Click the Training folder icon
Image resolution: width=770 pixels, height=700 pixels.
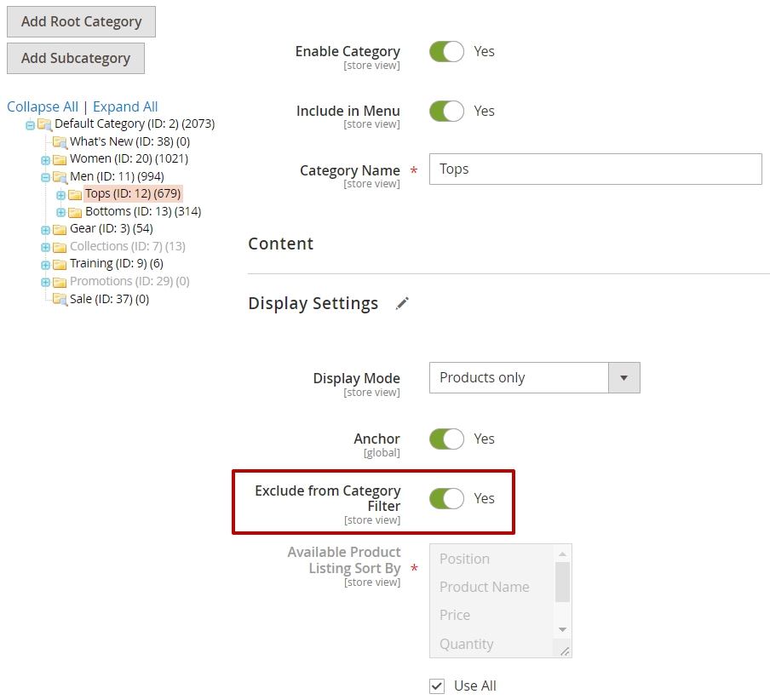point(60,265)
